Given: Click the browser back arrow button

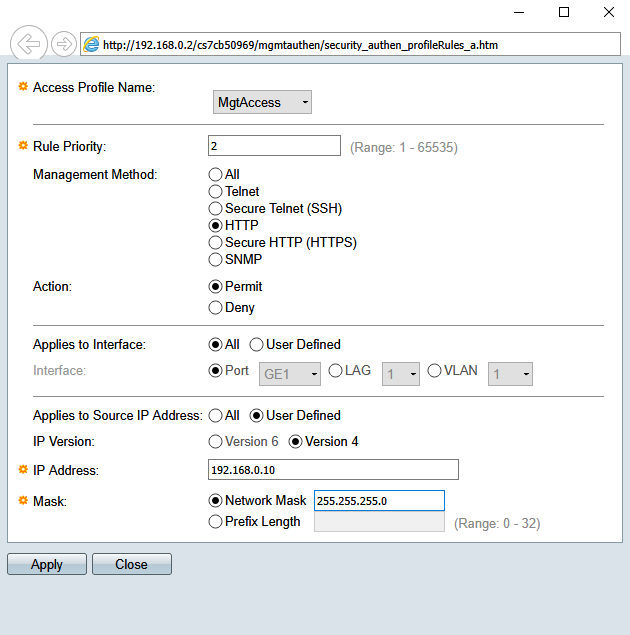Looking at the screenshot, I should coord(28,44).
